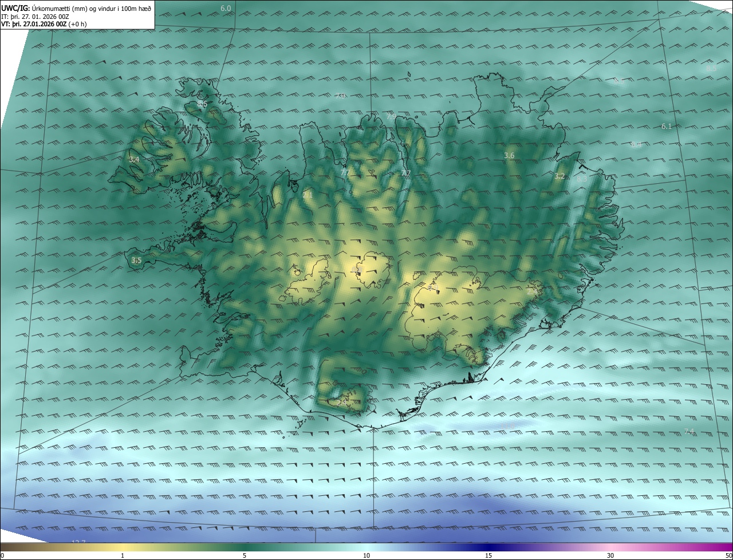733x560 pixels.
Task: Click the 15 tick on the color scale
Action: pos(488,555)
